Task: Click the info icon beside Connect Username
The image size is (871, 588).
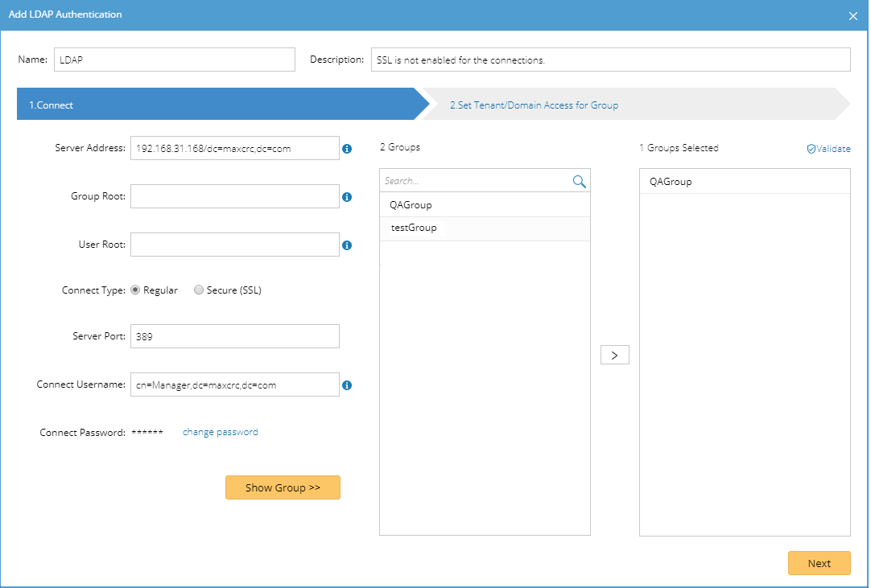Action: pos(347,385)
